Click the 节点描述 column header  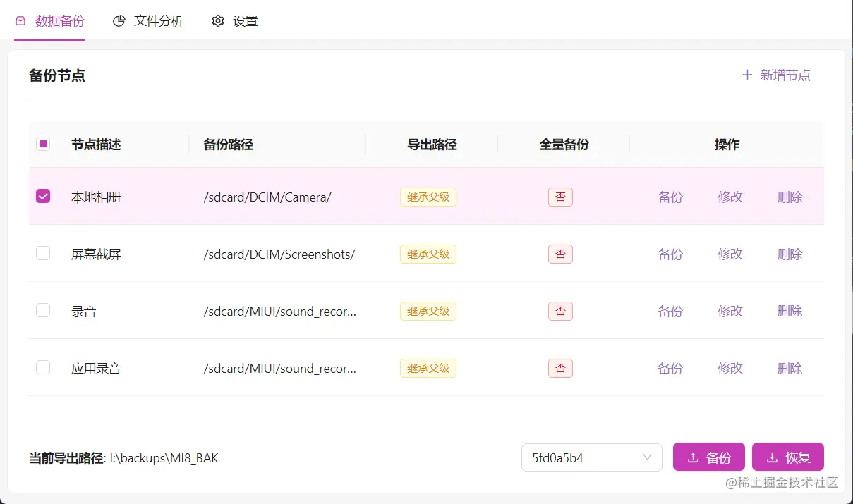coord(96,145)
